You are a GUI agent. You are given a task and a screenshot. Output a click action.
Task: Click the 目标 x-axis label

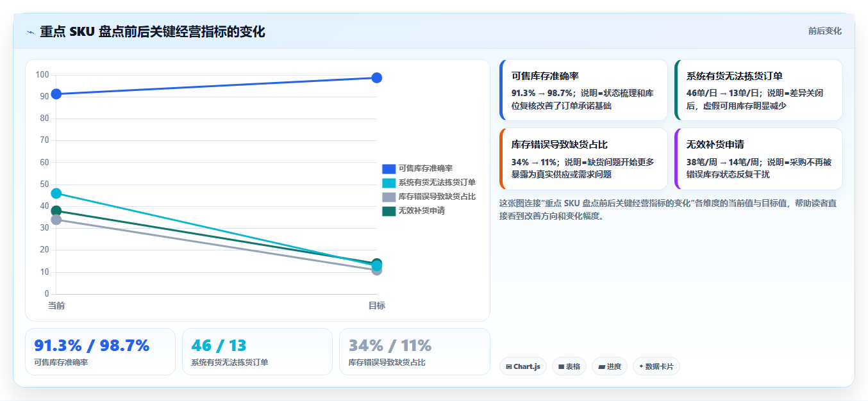coord(377,306)
